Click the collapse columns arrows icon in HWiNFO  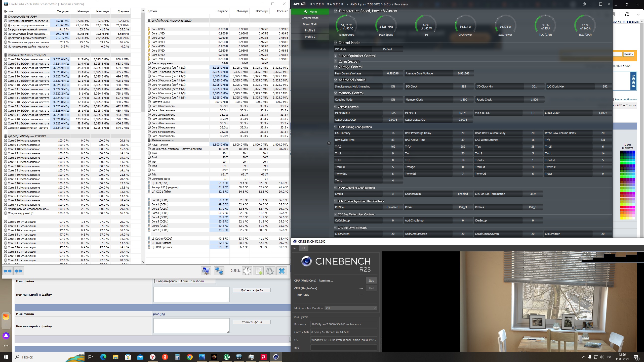click(19, 271)
